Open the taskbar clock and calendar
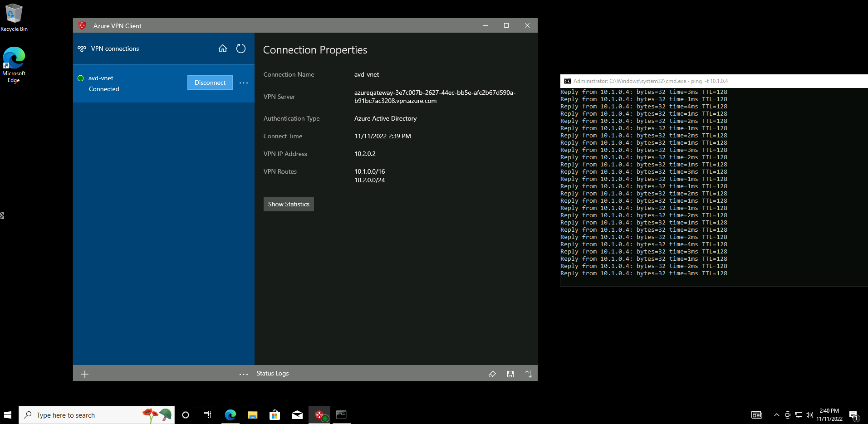This screenshot has height=424, width=868. coord(829,415)
